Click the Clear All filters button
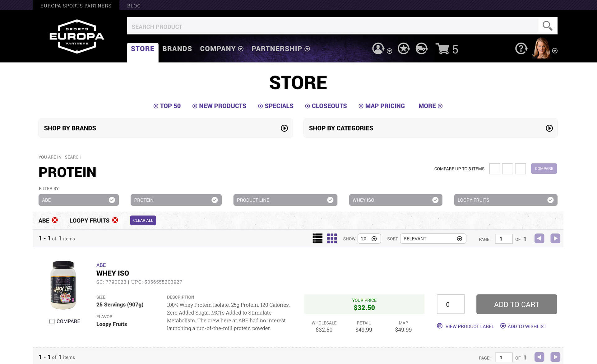 143,220
